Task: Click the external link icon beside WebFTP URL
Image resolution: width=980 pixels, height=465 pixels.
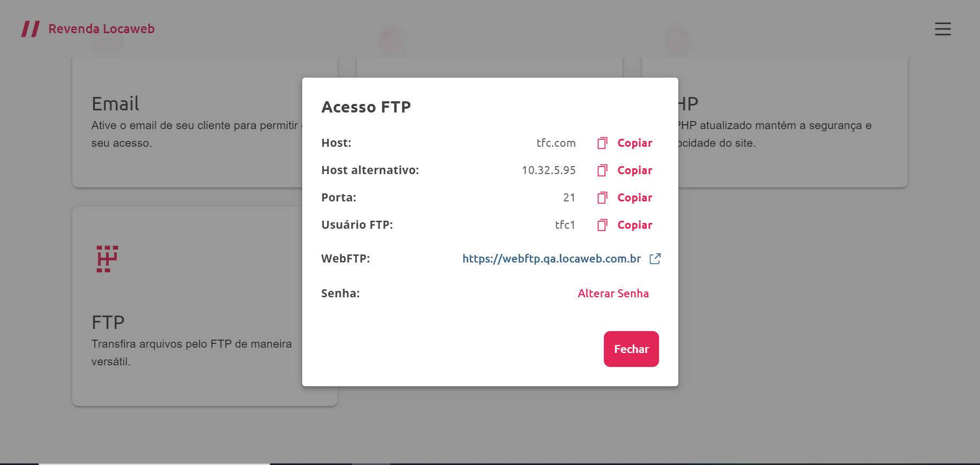Action: [x=655, y=259]
